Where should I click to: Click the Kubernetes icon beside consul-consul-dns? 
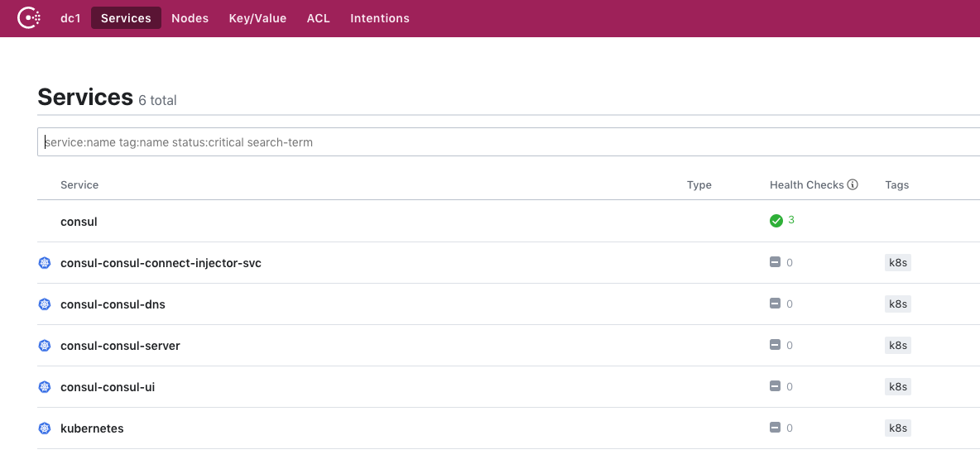tap(45, 304)
